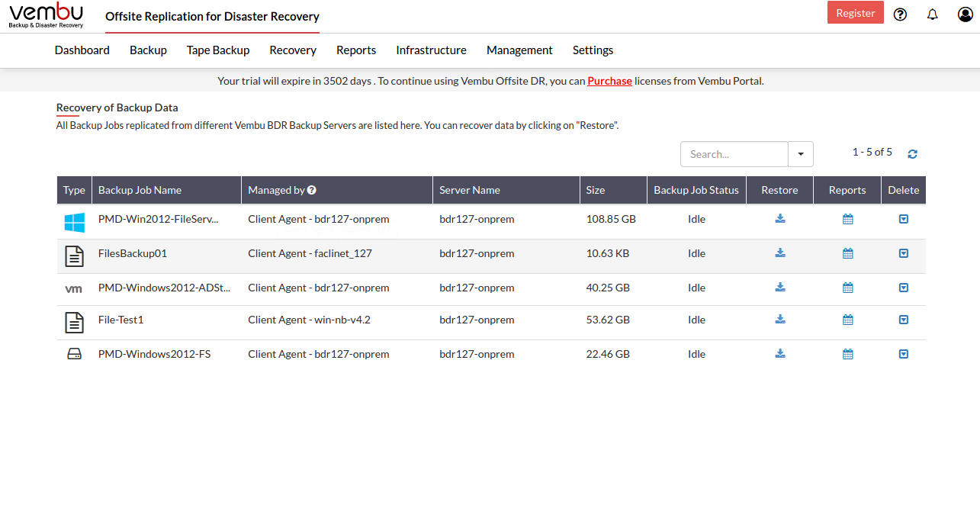This screenshot has width=980, height=505.
Task: Restore the PMD-Windows2012-FS backup job
Action: 780,354
